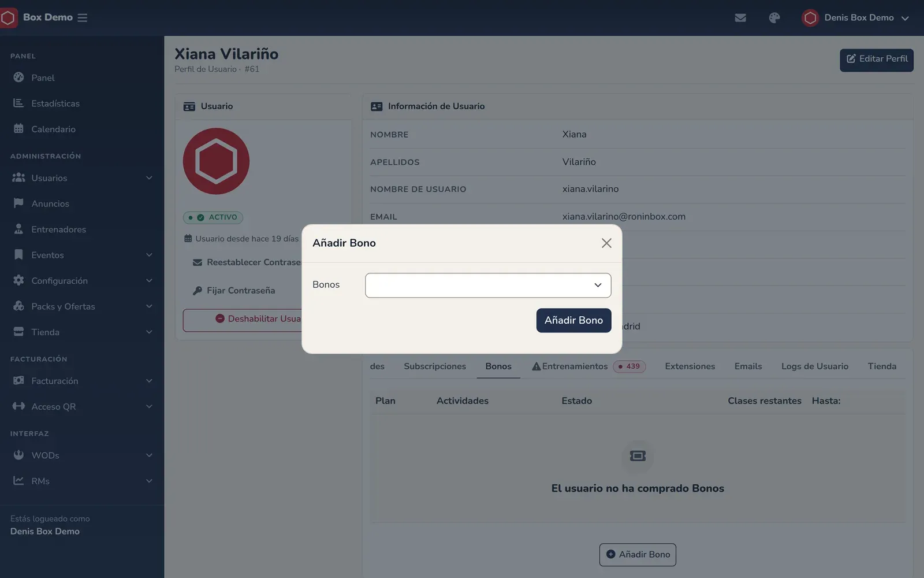
Task: Expand the Usuarios sidebar menu chevron
Action: click(149, 177)
